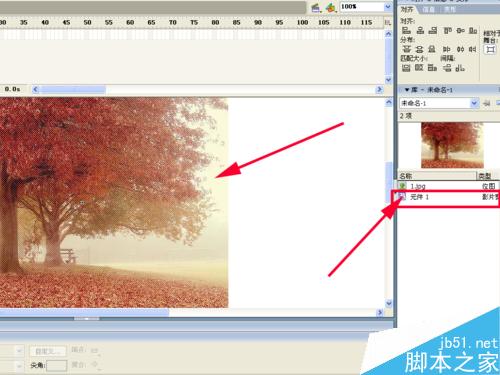Click the distribute vertical center icon
The width and height of the screenshot is (500, 375).
[420, 49]
